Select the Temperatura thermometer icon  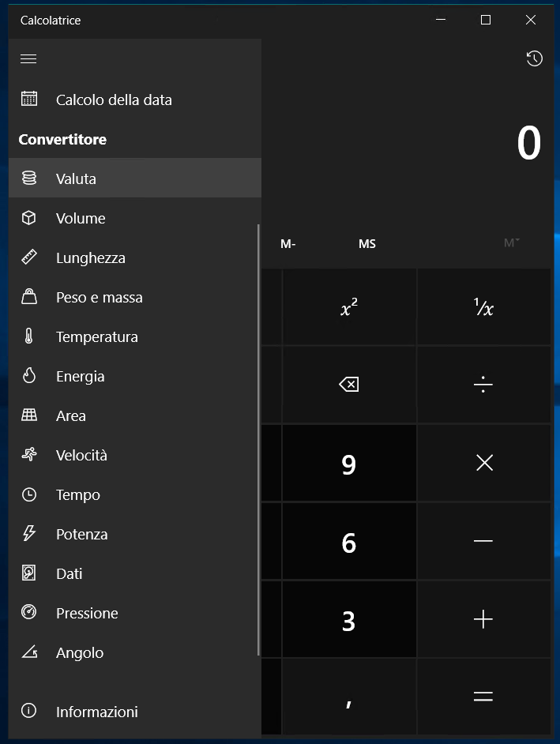(x=29, y=336)
